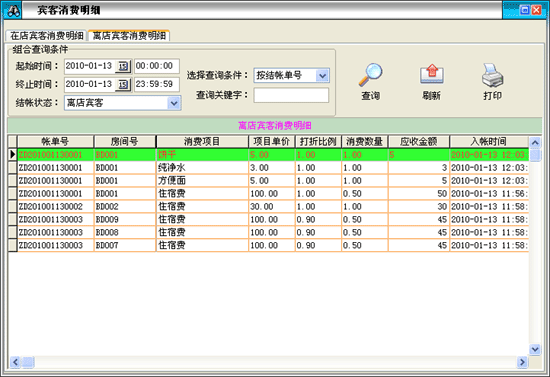The width and height of the screenshot is (550, 377).
Task: Switch to 在店宾客消费明细 tab
Action: point(46,36)
